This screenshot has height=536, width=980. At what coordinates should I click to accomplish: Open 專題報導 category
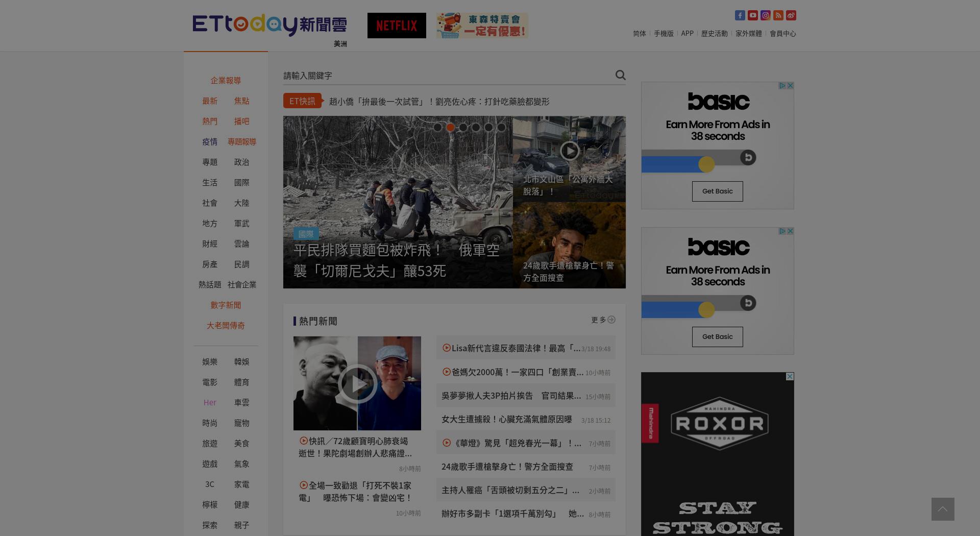coord(242,142)
